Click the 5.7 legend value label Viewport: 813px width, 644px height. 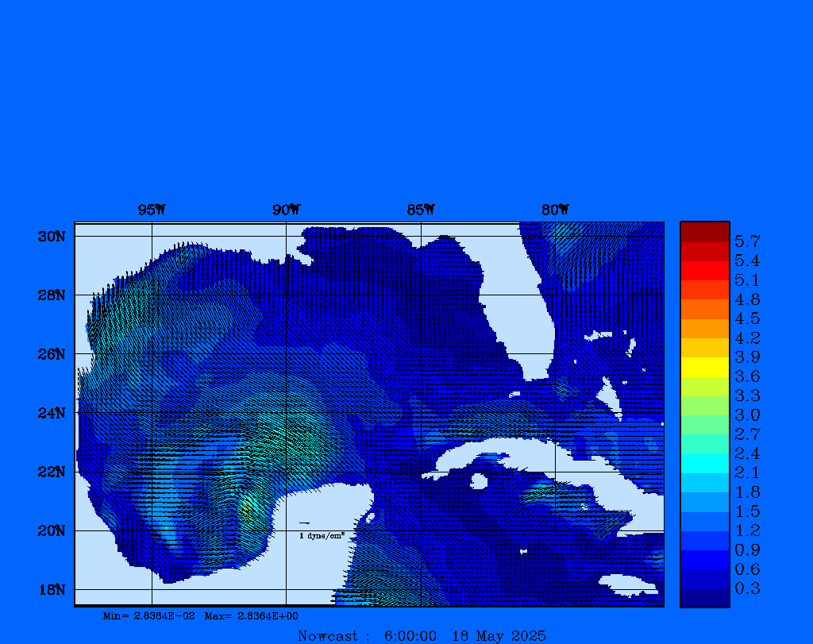(747, 241)
